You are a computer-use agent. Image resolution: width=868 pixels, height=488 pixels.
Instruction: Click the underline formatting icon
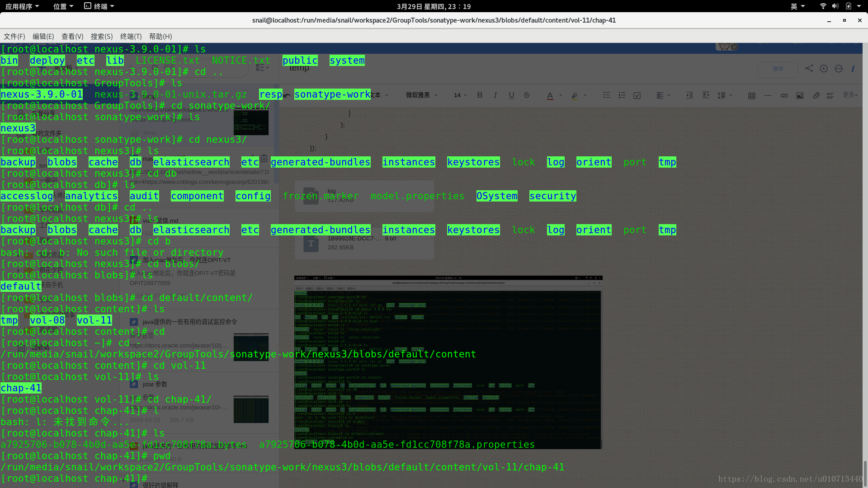point(511,95)
